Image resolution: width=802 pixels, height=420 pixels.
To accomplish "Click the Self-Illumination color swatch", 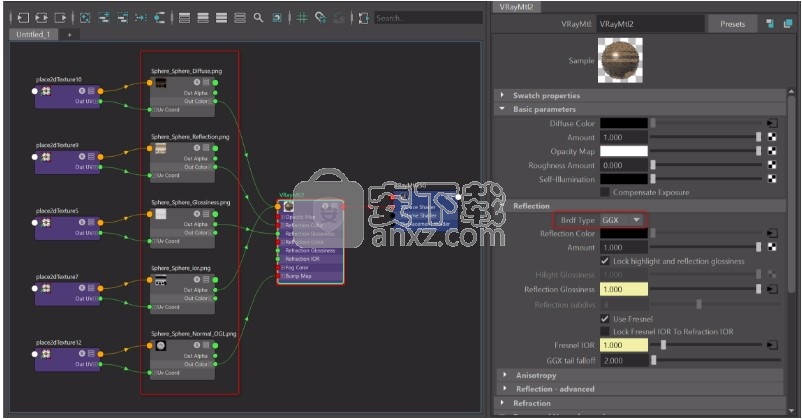I will 623,179.
